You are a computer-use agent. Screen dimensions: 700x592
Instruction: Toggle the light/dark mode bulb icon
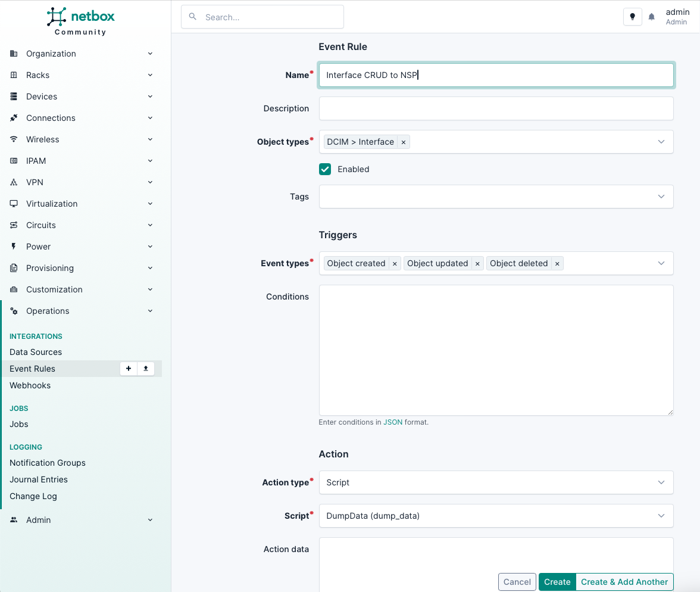pyautogui.click(x=632, y=17)
